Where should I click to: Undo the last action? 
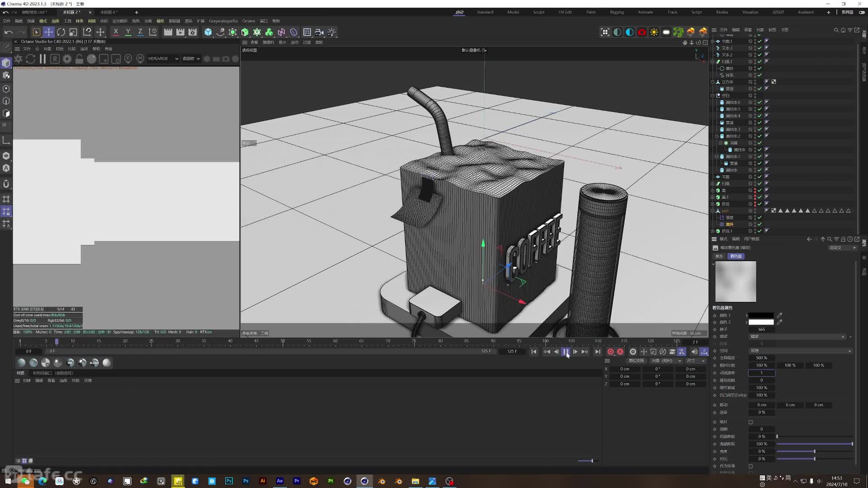9,32
